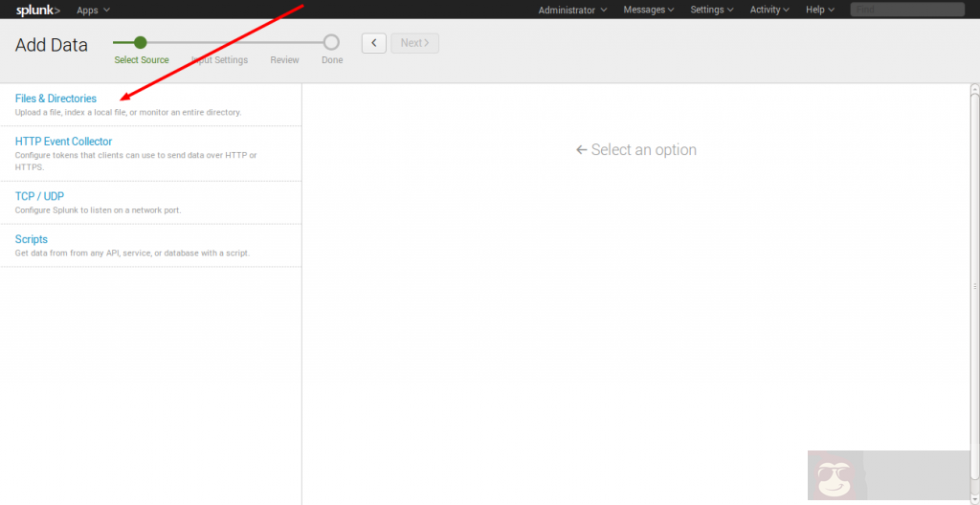This screenshot has height=505, width=980.
Task: Open the Apps dropdown
Action: point(93,10)
